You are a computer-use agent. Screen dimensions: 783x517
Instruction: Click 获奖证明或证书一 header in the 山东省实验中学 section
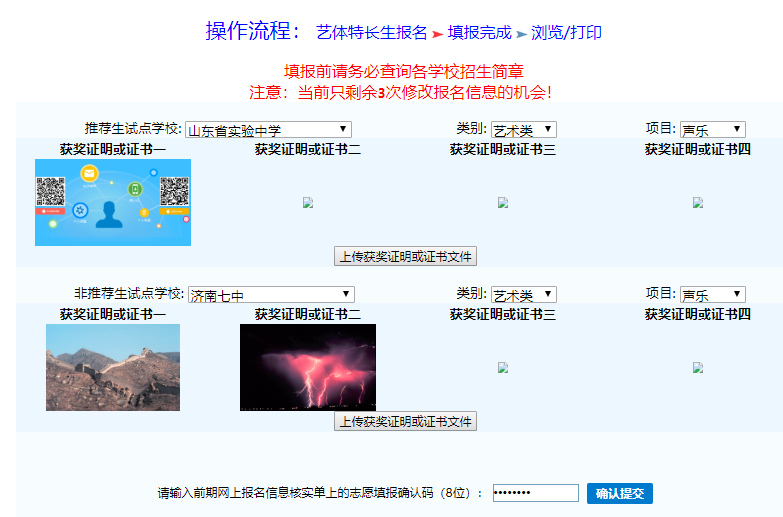pyautogui.click(x=113, y=149)
